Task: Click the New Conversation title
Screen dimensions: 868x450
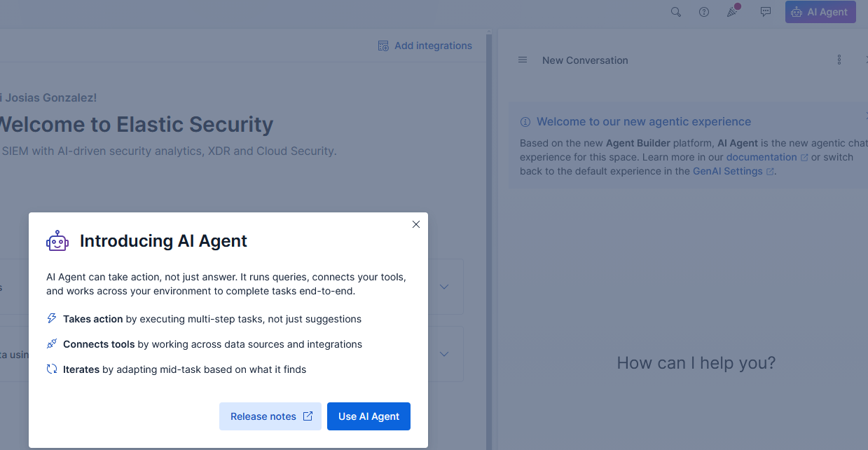Action: coord(585,60)
